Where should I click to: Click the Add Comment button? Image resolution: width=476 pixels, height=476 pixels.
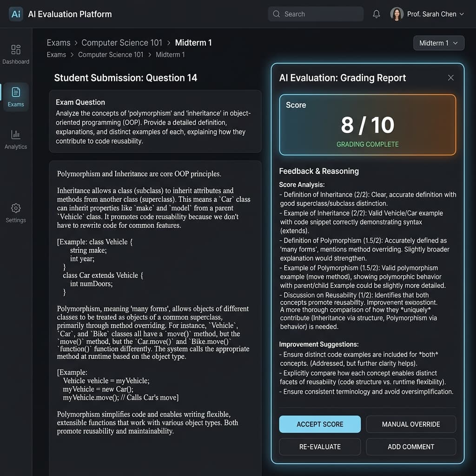click(411, 447)
